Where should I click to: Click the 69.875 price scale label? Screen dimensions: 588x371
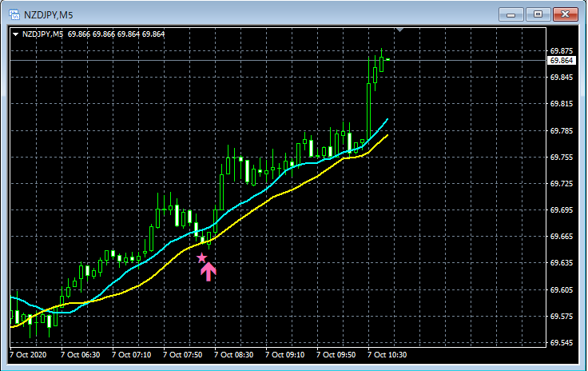(562, 50)
